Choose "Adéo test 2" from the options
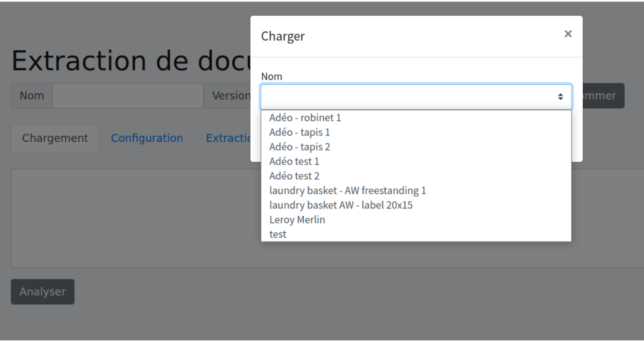 [x=294, y=176]
